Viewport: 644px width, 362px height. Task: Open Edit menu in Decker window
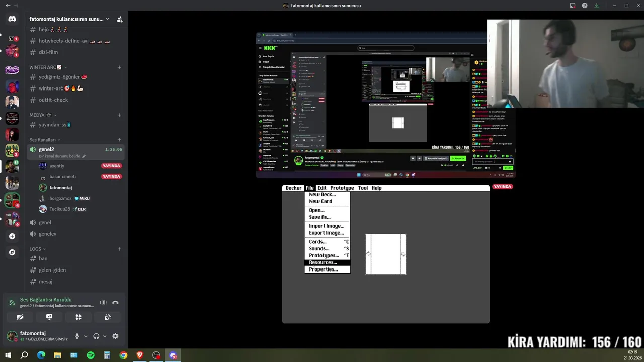pos(321,188)
